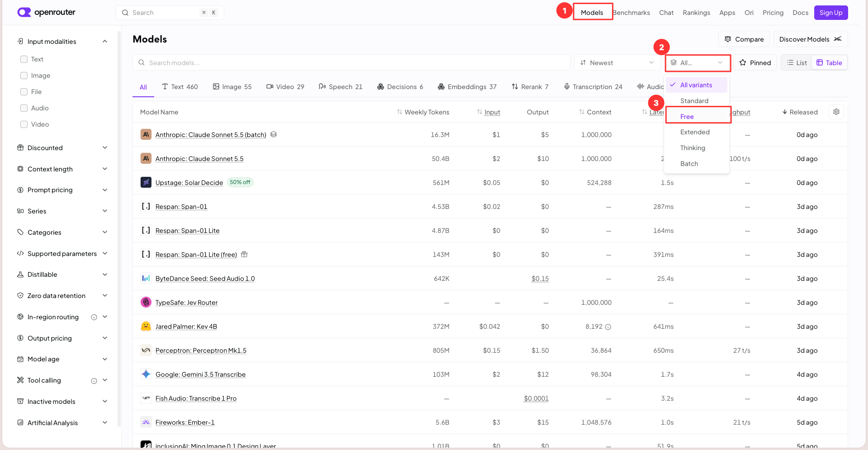Click the Respan Span-01 bracket icon

[146, 206]
